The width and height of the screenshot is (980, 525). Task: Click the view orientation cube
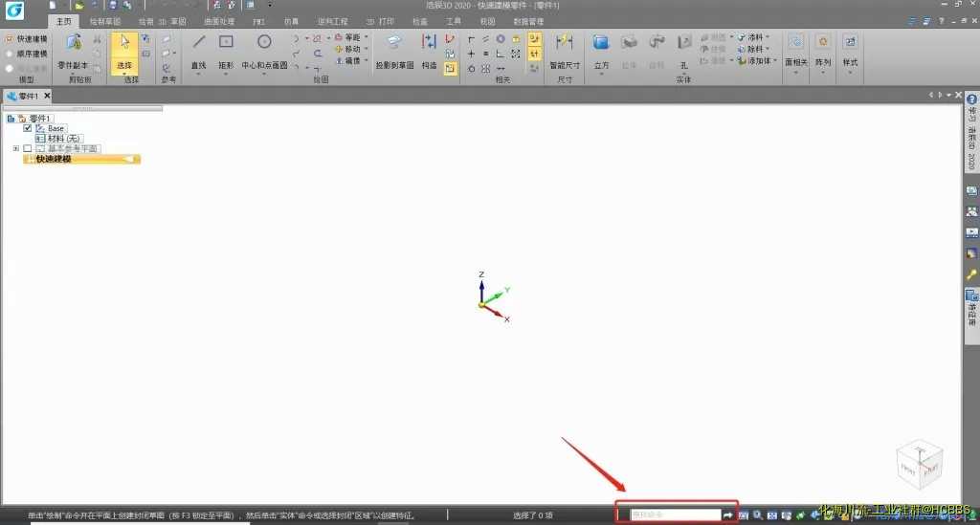click(x=920, y=463)
